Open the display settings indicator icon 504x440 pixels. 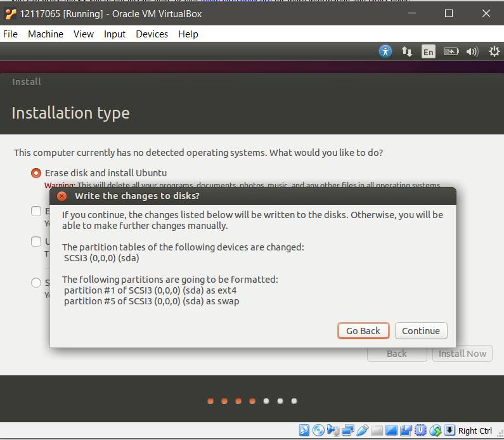[391, 430]
